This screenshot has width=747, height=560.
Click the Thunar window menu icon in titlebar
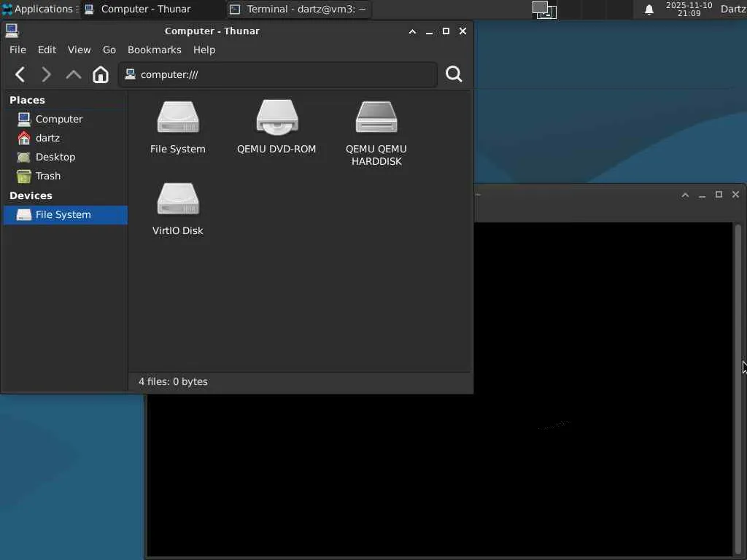coord(12,31)
